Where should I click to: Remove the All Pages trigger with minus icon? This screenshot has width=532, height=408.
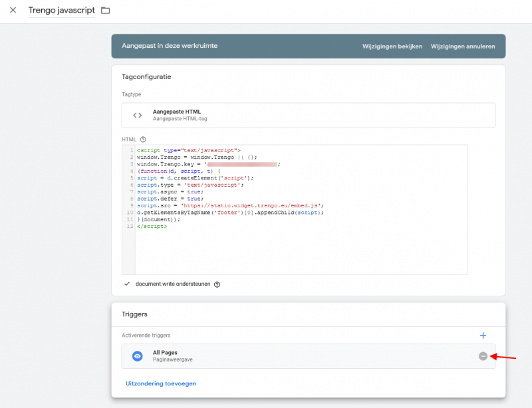[483, 356]
